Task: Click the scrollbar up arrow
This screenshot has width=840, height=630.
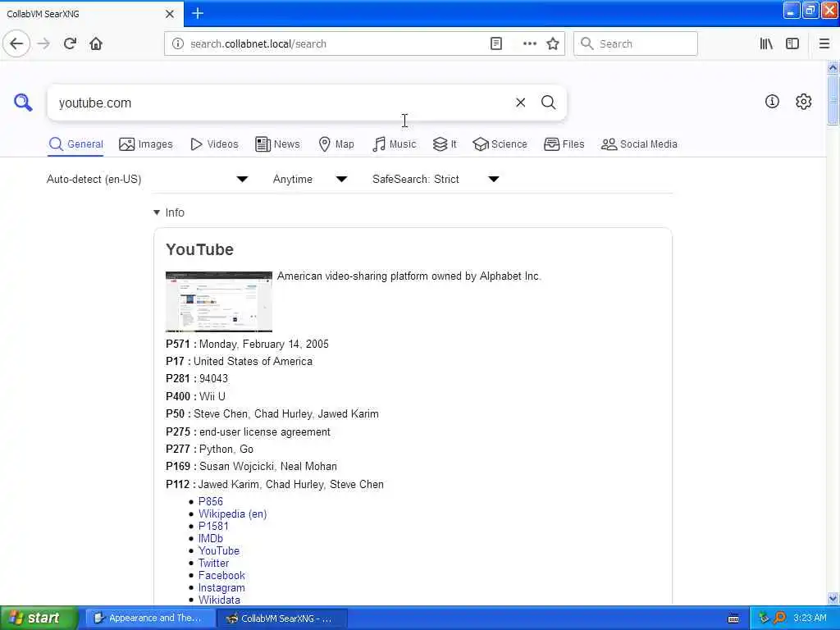Action: pos(833,67)
